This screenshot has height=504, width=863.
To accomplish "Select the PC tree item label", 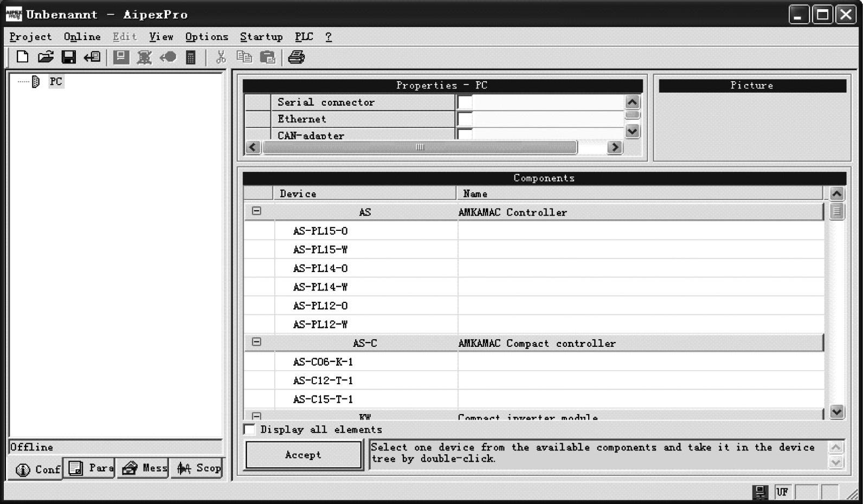I will click(x=56, y=82).
